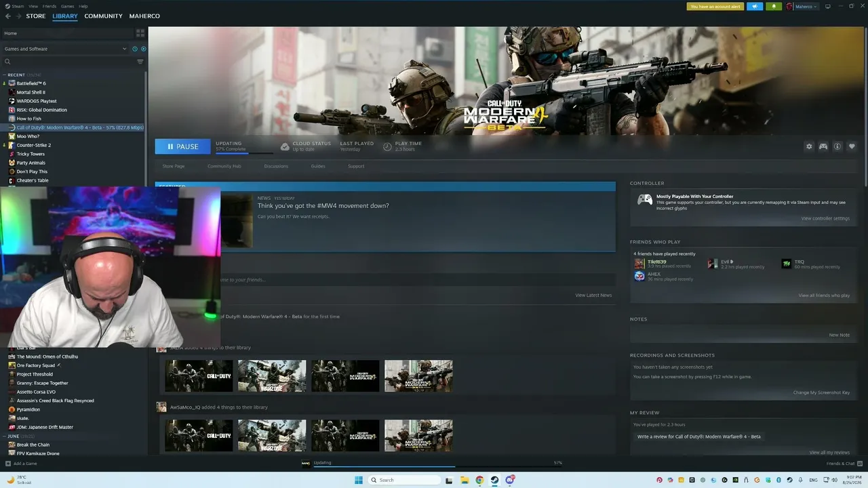Open the View menu
The image size is (868, 488).
33,6
